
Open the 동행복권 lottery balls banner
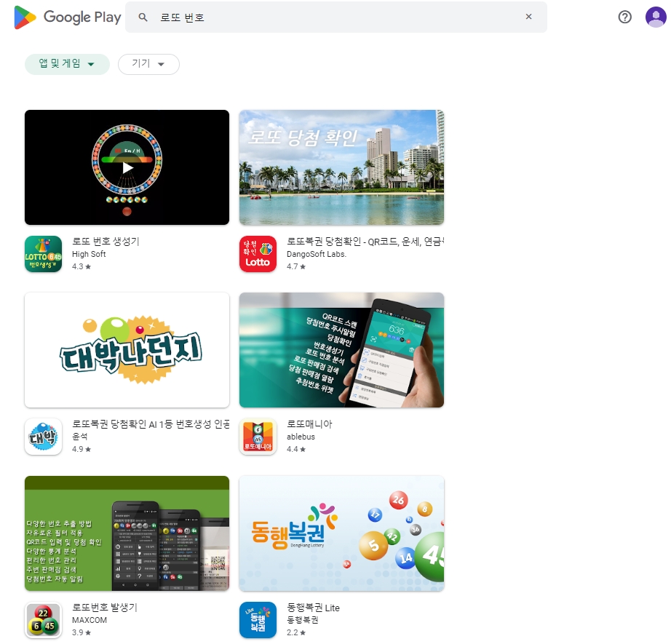point(341,533)
